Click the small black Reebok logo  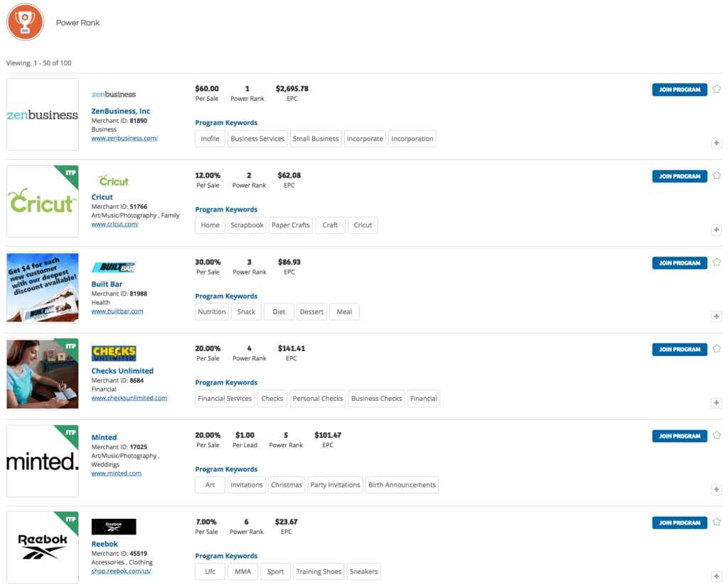[114, 527]
